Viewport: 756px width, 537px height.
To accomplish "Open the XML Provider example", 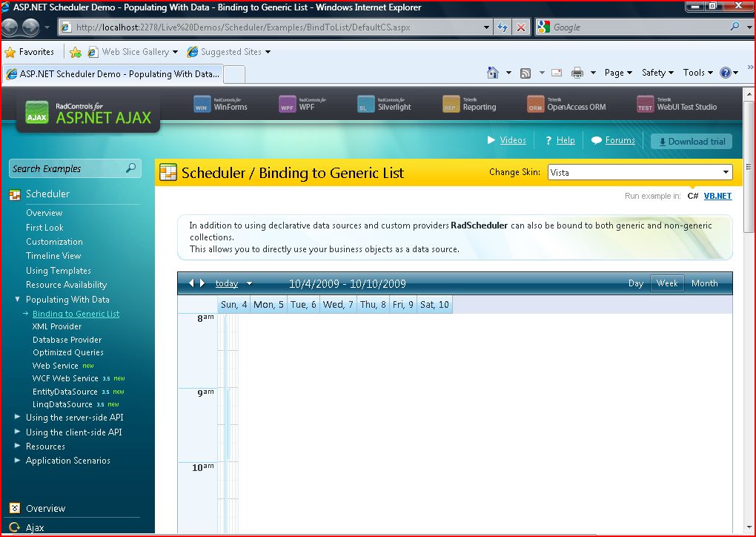I will tap(57, 326).
